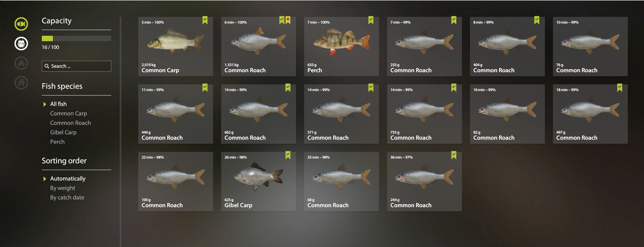Image resolution: width=644 pixels, height=247 pixels.
Task: Select sorting order By catch date
Action: pos(67,197)
